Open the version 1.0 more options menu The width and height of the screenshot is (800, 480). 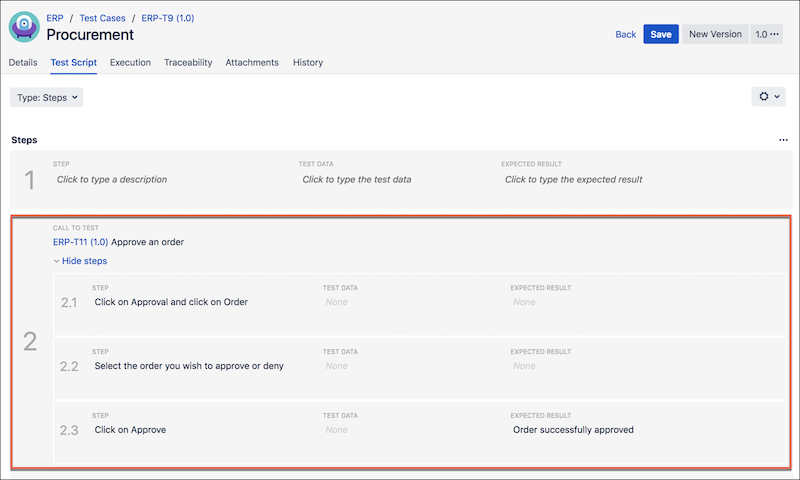click(767, 34)
